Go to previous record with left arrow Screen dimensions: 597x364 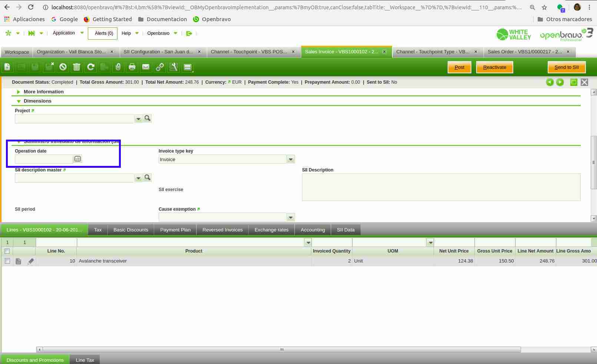pyautogui.click(x=550, y=82)
